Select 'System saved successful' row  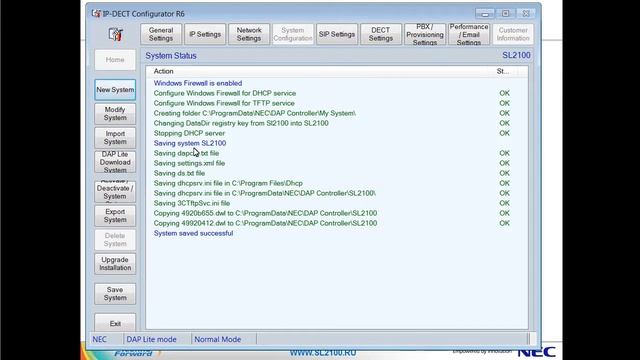tap(337, 233)
